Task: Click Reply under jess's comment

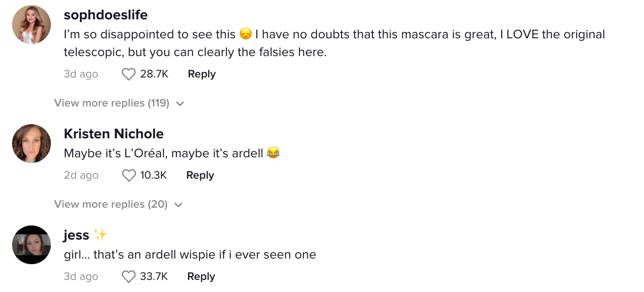Action: (201, 277)
